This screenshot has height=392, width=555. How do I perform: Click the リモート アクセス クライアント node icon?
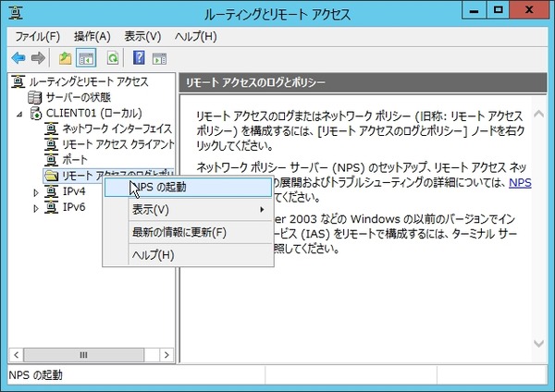point(51,144)
